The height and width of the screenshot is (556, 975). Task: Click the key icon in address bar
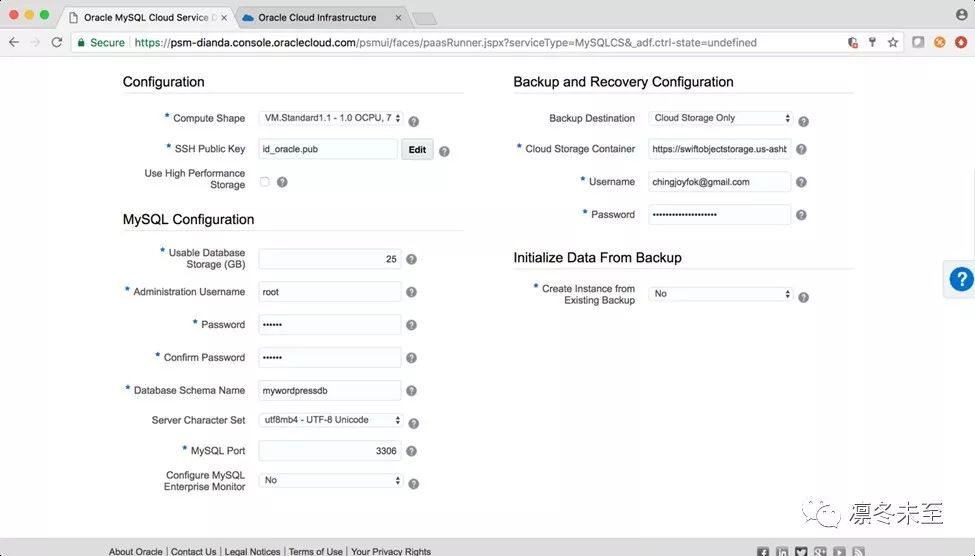872,42
